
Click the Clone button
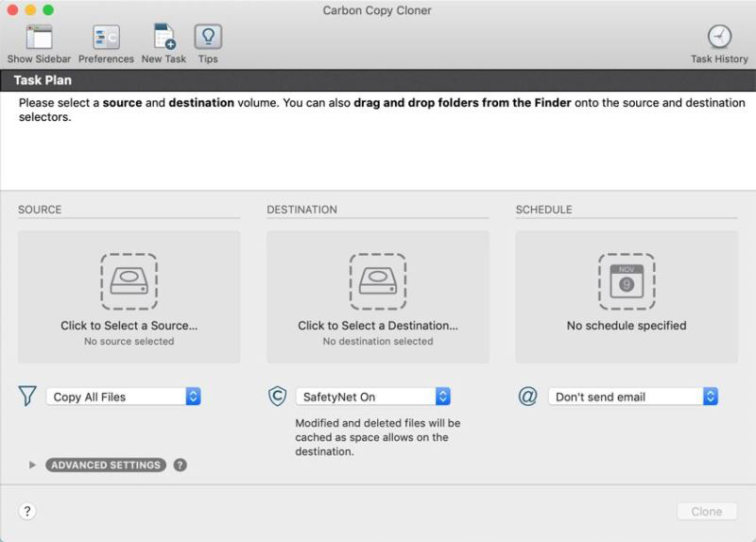tap(707, 511)
